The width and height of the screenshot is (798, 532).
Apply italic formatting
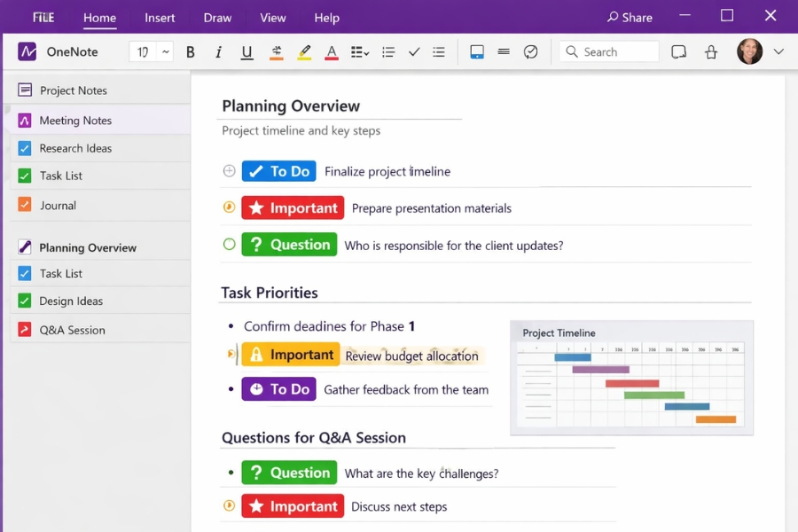218,51
